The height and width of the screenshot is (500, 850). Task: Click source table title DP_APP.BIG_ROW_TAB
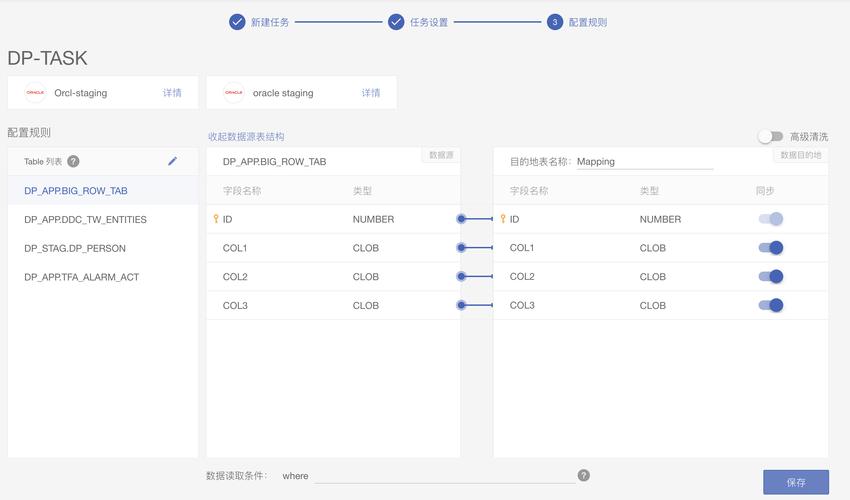(x=274, y=162)
